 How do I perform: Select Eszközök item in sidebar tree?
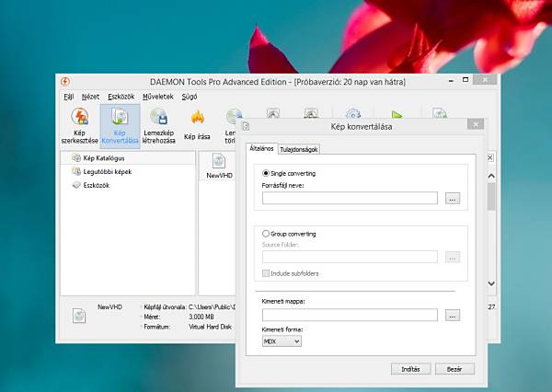[x=91, y=185]
